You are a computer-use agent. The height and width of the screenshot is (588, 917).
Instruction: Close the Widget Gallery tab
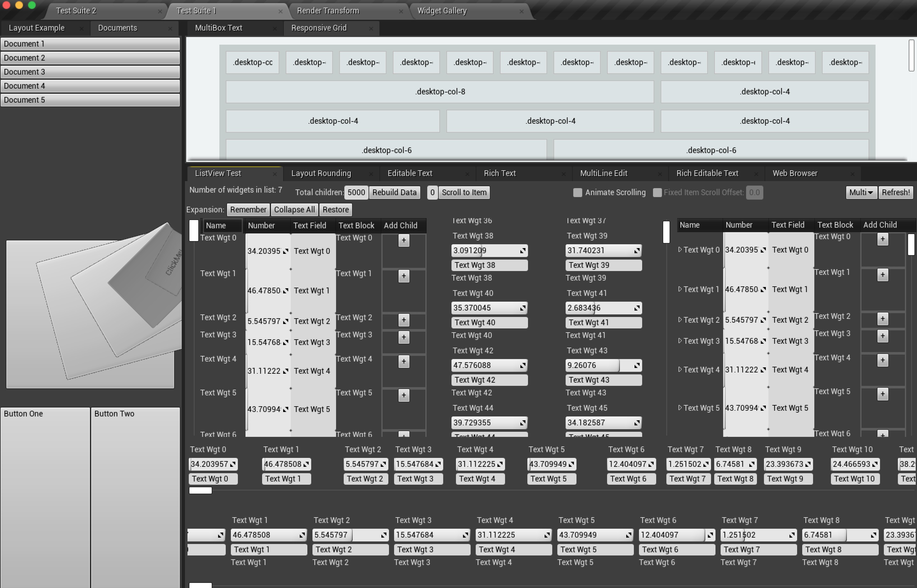pyautogui.click(x=521, y=11)
